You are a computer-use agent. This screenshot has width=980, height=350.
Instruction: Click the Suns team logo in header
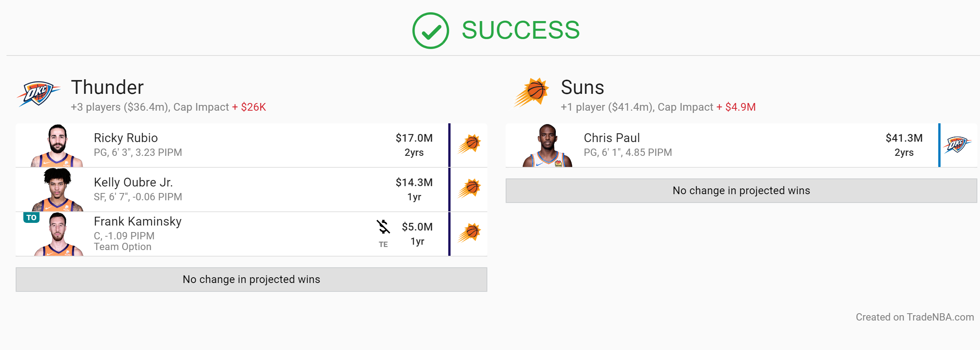click(x=531, y=93)
